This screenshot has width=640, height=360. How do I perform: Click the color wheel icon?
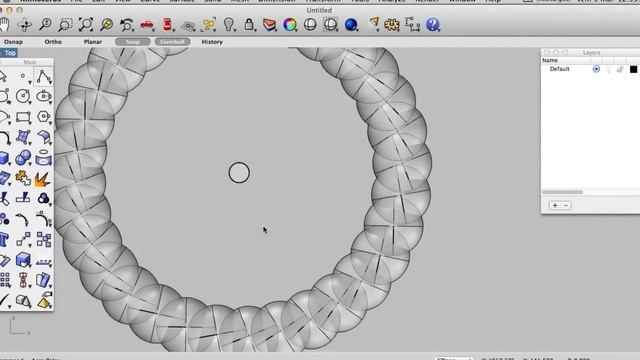coord(290,25)
